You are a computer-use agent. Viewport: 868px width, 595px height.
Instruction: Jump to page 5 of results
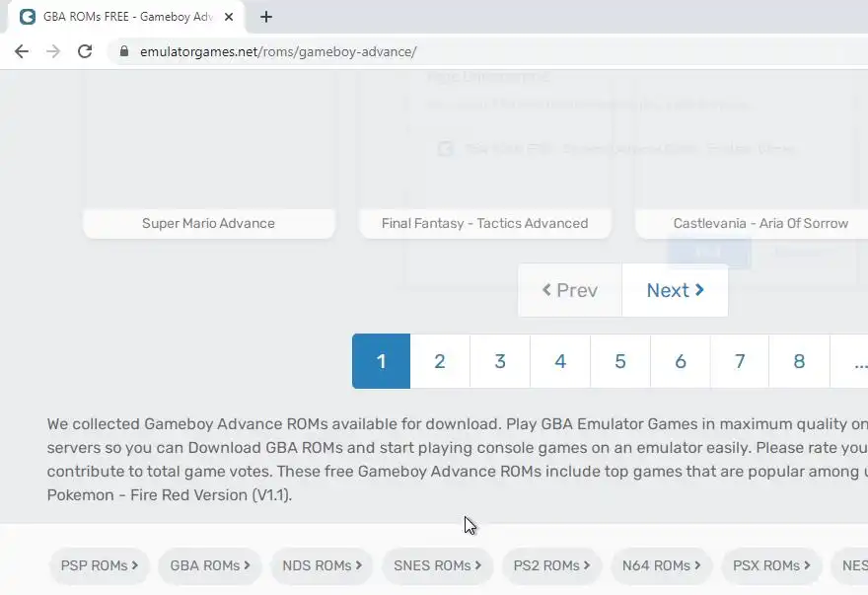click(x=620, y=361)
